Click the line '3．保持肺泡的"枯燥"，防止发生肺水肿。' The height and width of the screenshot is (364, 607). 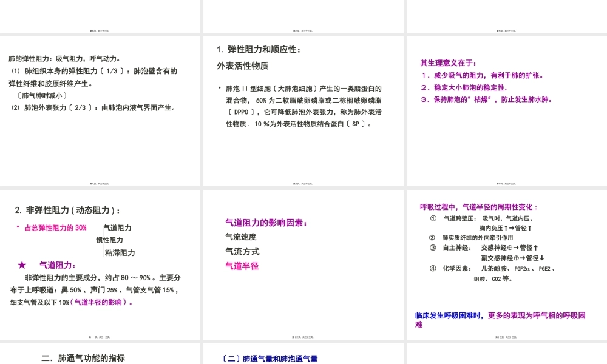487,99
